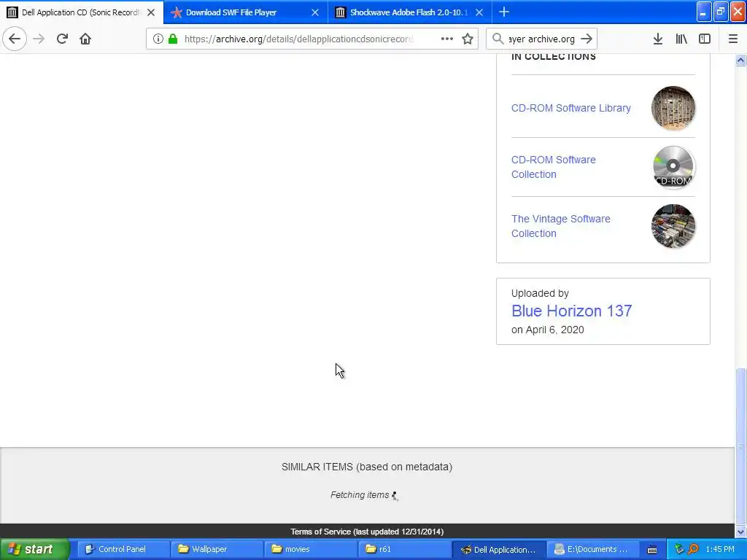Activate Dell Application taskbar button

(x=498, y=549)
